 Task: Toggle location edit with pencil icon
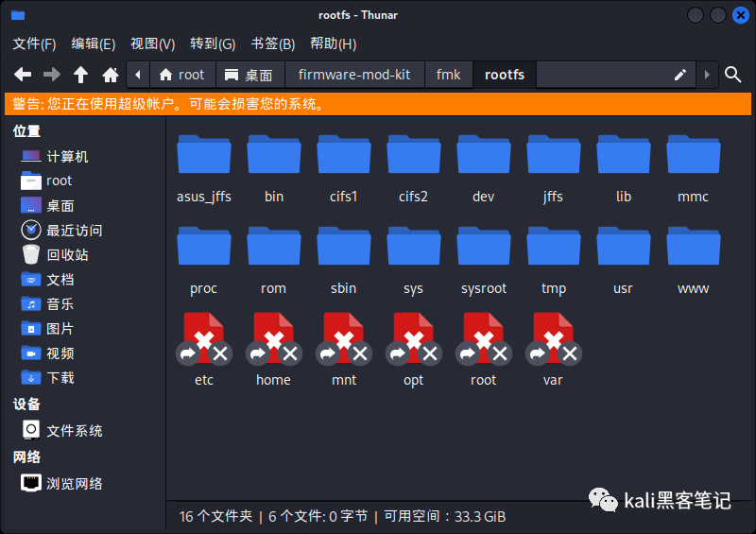coord(680,75)
